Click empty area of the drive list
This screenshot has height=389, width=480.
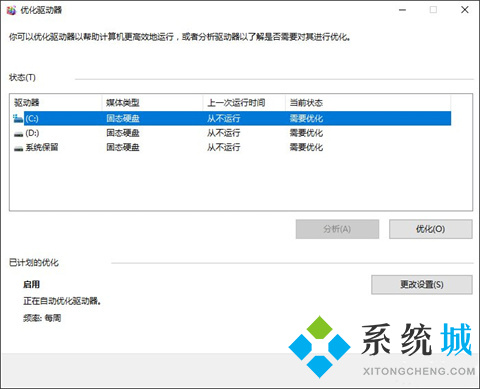pyautogui.click(x=240, y=182)
